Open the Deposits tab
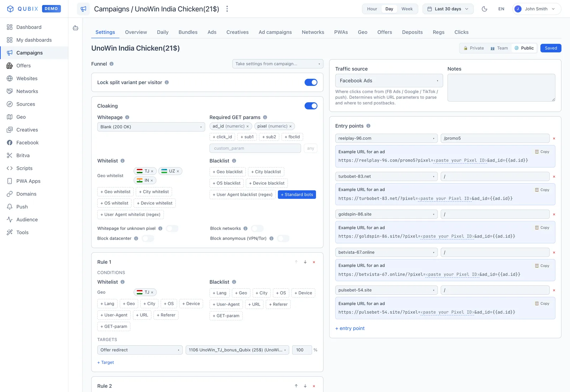Screen dimensions: 570x392 point(412,32)
